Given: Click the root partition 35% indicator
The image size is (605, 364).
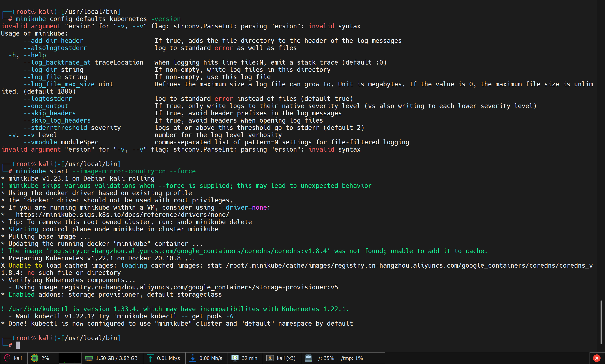Looking at the screenshot, I should tap(326, 358).
